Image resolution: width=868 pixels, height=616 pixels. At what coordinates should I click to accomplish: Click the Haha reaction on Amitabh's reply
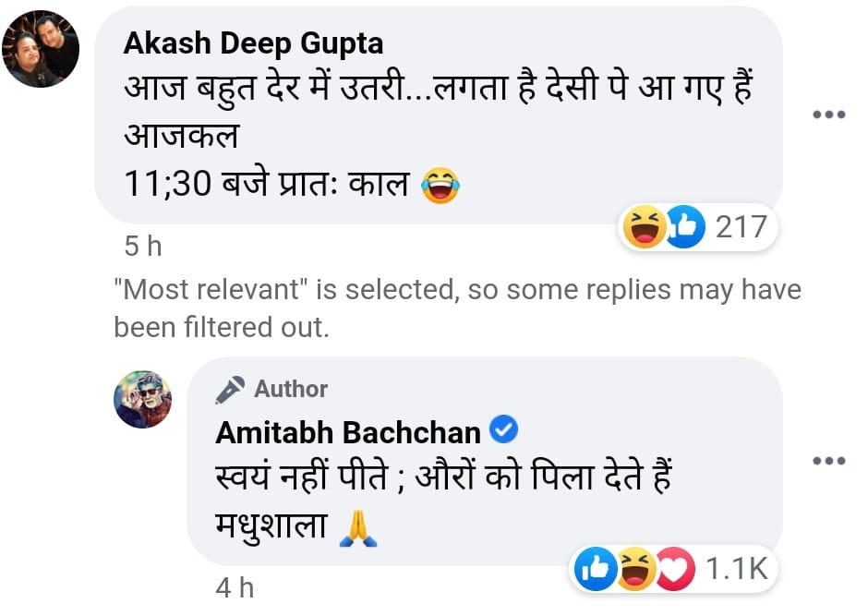pyautogui.click(x=635, y=568)
